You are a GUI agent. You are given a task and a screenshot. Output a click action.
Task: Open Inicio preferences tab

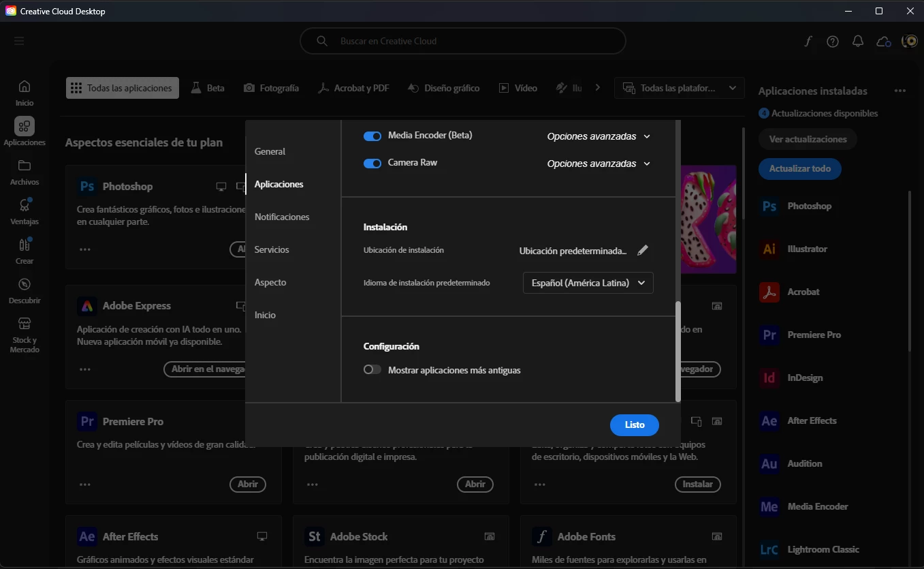266,315
